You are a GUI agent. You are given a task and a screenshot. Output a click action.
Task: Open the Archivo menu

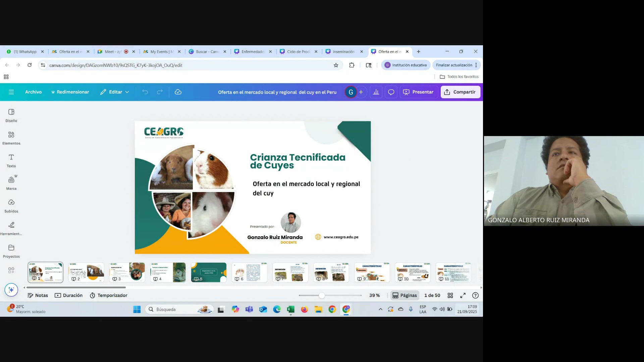[x=33, y=92]
